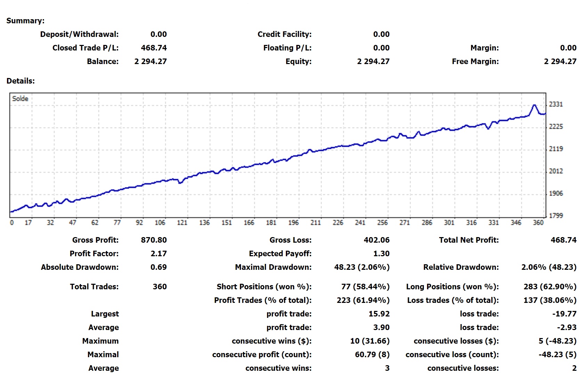
Task: Select the Credit Facility label
Action: pos(284,34)
